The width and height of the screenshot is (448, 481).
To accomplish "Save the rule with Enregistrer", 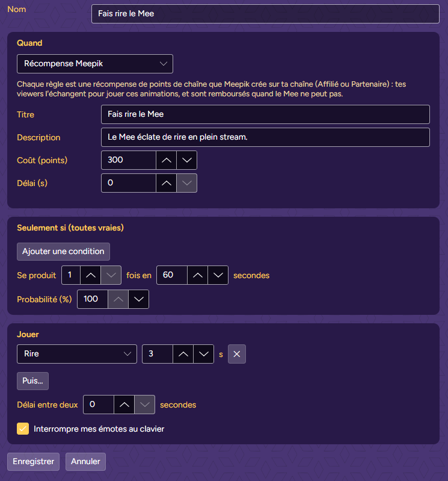I will 34,462.
